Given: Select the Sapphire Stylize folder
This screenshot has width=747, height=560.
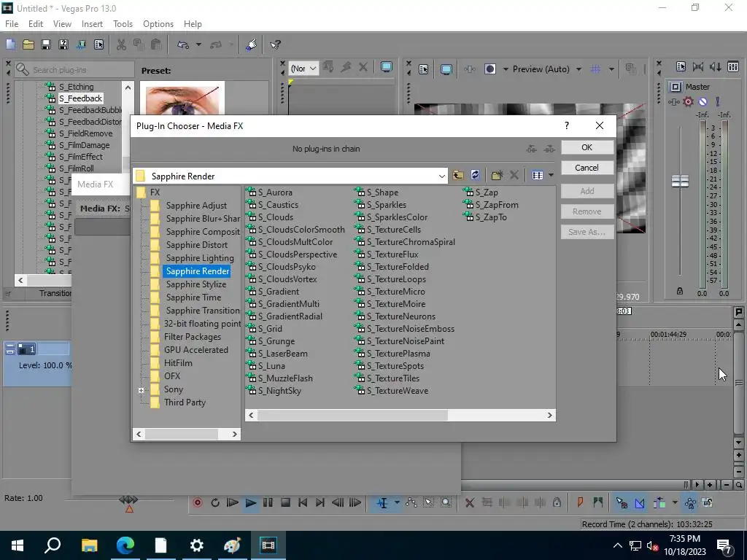Looking at the screenshot, I should 196,284.
